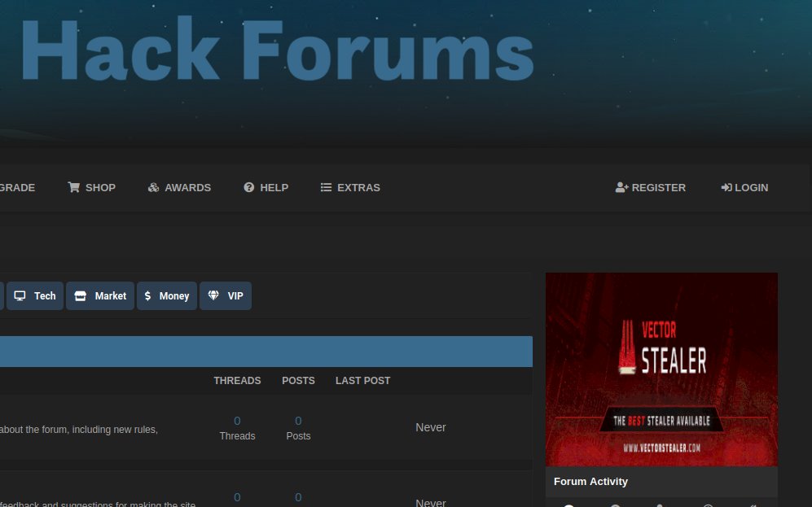Click the Hack Forums logo title
The width and height of the screenshot is (812, 507).
[277, 49]
